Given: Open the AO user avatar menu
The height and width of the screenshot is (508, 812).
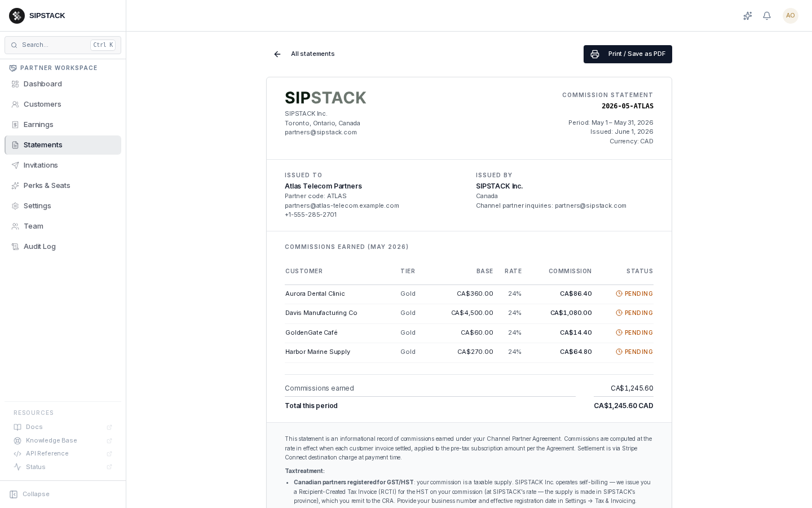Looking at the screenshot, I should point(791,16).
